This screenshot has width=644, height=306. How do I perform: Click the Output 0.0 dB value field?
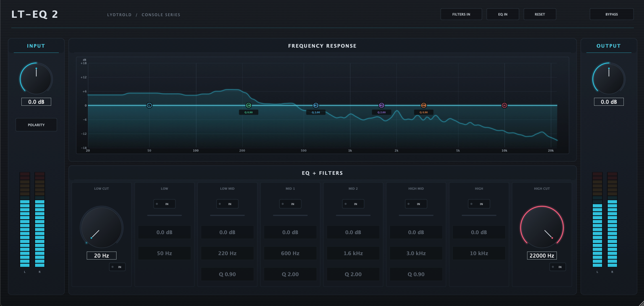(609, 102)
